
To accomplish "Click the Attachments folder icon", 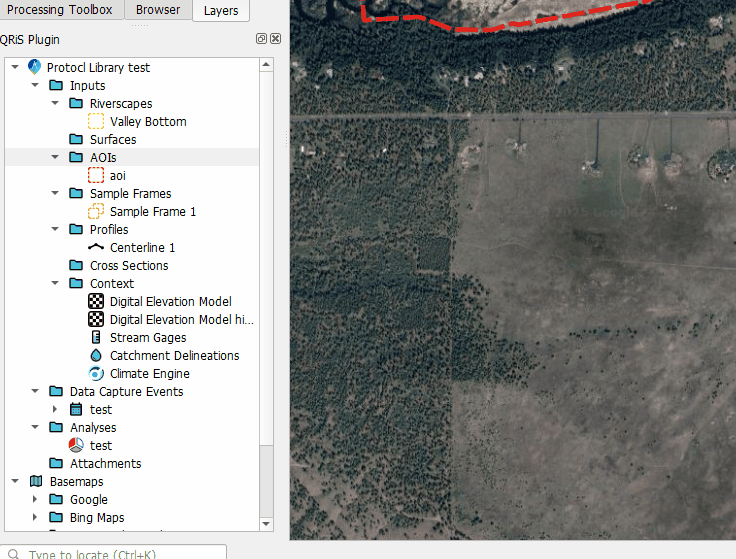I will (x=56, y=463).
